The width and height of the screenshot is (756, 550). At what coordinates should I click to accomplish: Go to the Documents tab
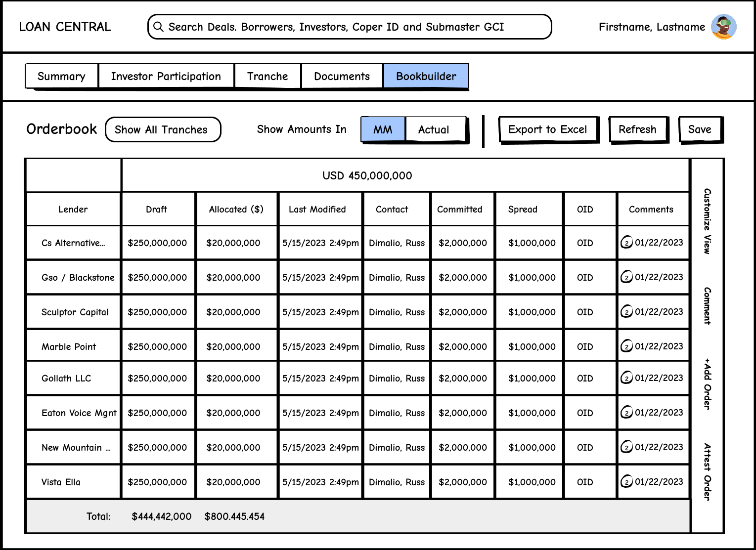tap(342, 76)
